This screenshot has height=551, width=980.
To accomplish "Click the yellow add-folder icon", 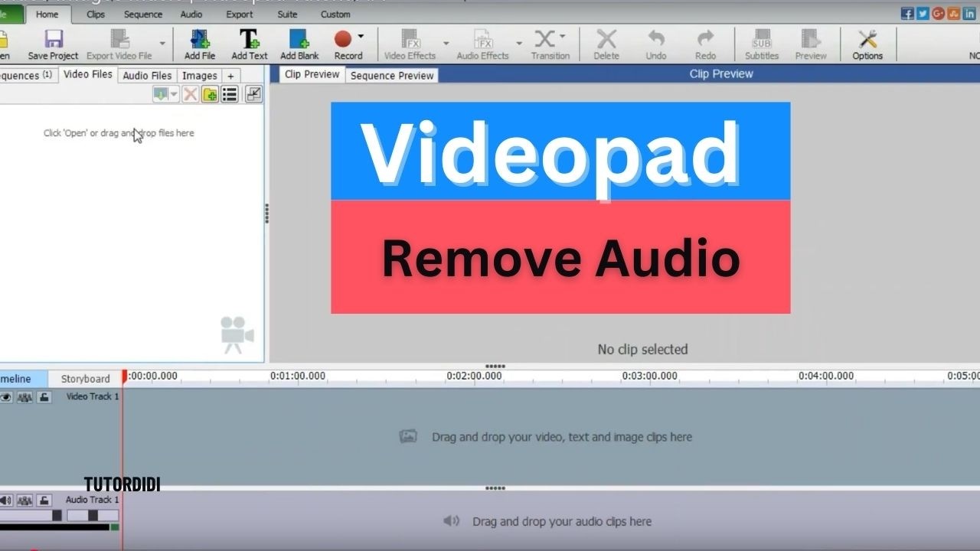I will 210,94.
